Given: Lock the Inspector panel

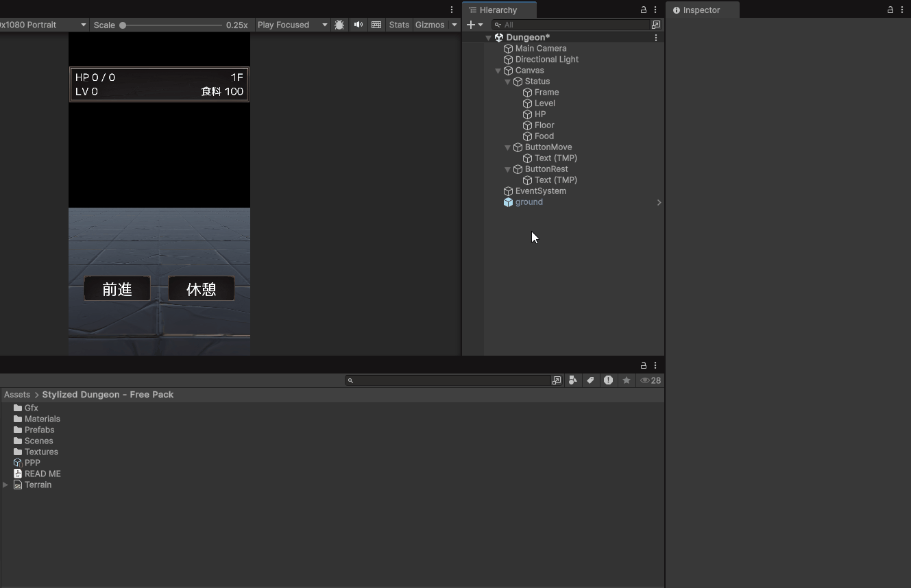Looking at the screenshot, I should [x=890, y=10].
